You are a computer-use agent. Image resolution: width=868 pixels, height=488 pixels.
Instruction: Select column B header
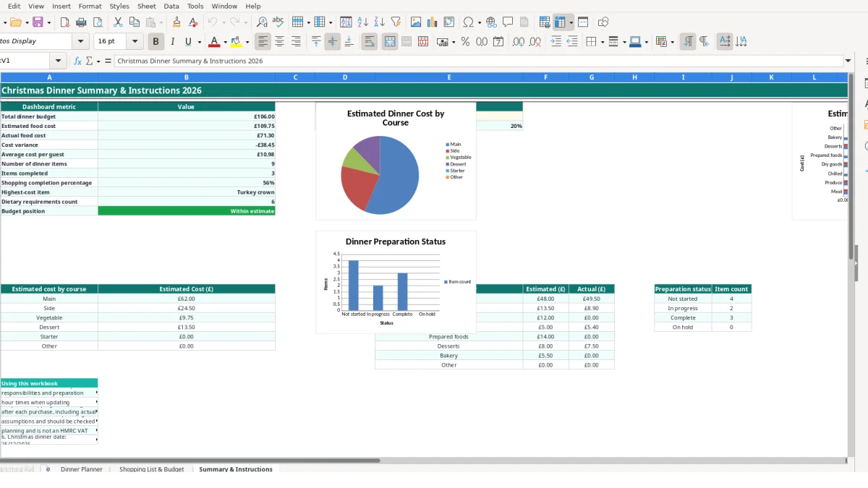(x=187, y=77)
